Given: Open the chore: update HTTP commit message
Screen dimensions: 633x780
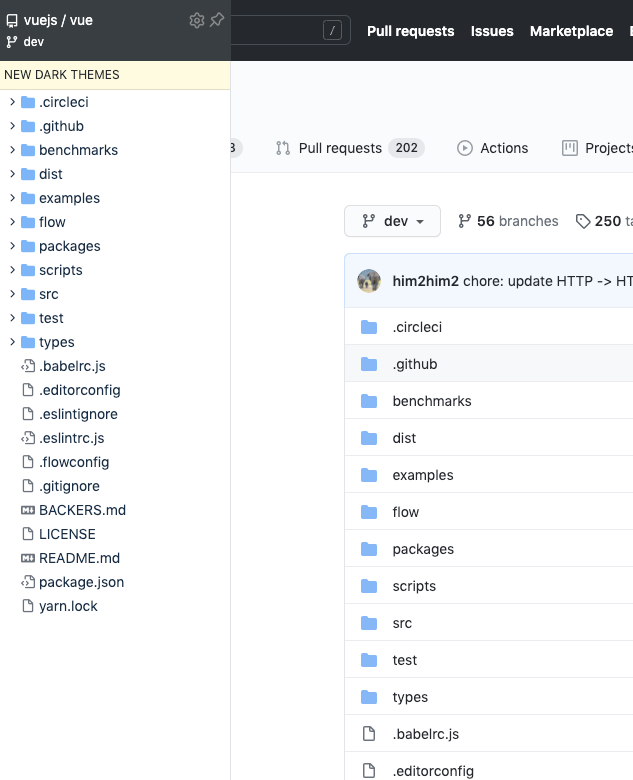Looking at the screenshot, I should click(x=548, y=281).
